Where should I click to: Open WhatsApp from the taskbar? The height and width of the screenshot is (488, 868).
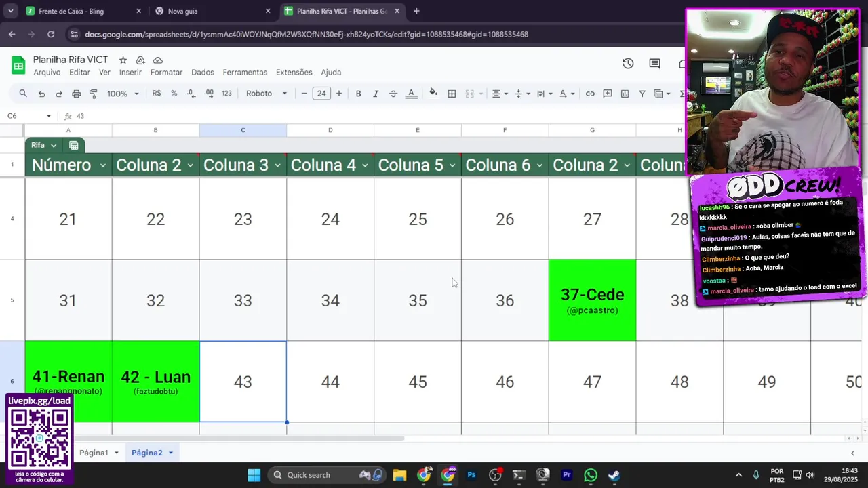[591, 475]
